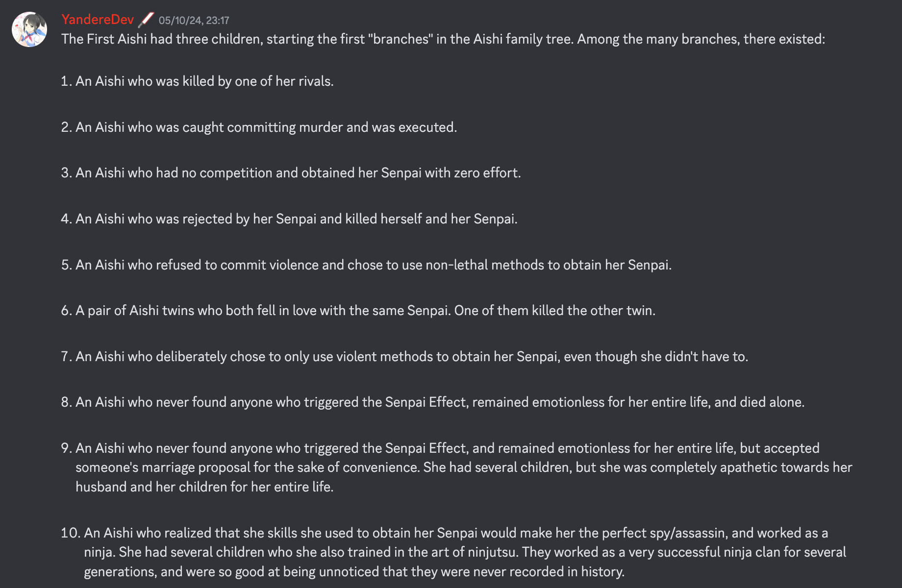The width and height of the screenshot is (902, 588).
Task: Click item 5 about non-lethal methods
Action: coord(366,265)
